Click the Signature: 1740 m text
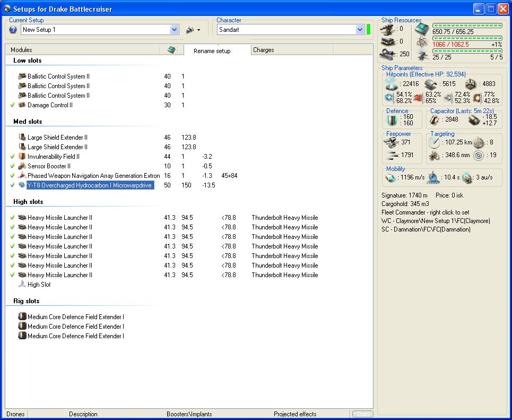512x420 pixels. tap(404, 195)
